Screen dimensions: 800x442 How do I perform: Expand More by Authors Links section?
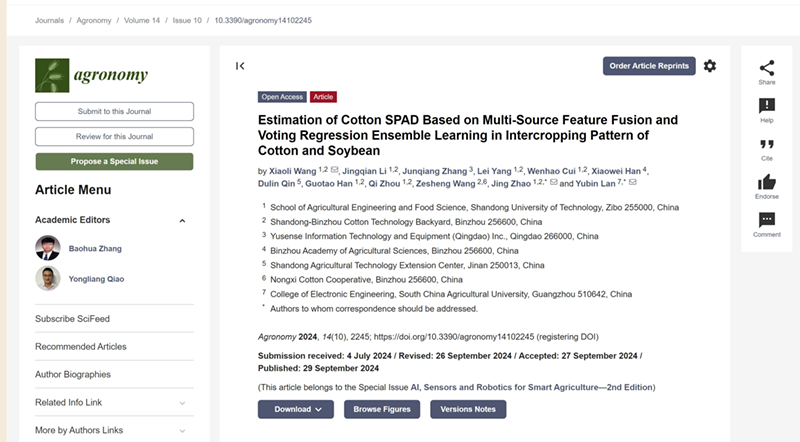click(x=182, y=431)
